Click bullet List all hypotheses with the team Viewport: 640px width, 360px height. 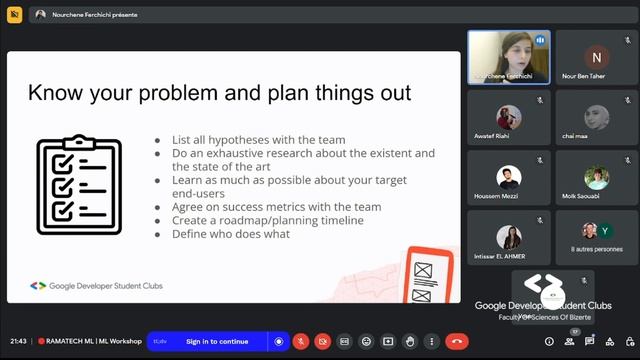258,140
